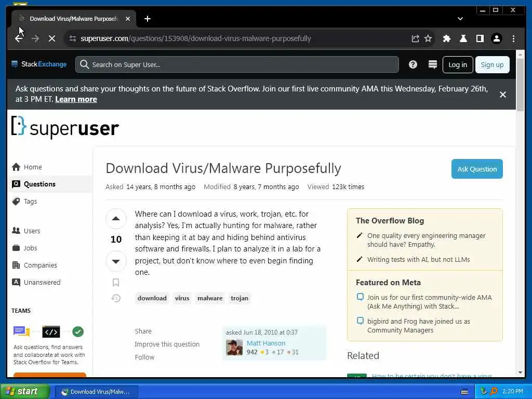Stop loading the page with X button

[x=52, y=38]
